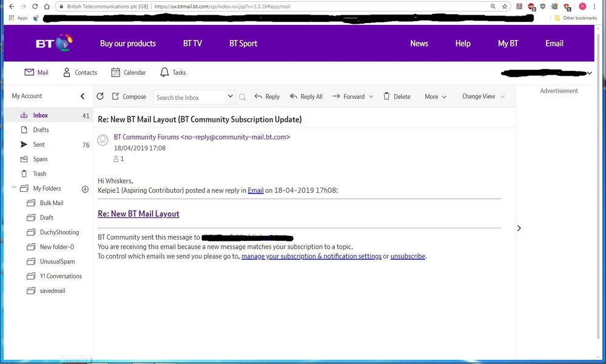
Task: Click the Search the Inbox field
Action: tap(189, 97)
